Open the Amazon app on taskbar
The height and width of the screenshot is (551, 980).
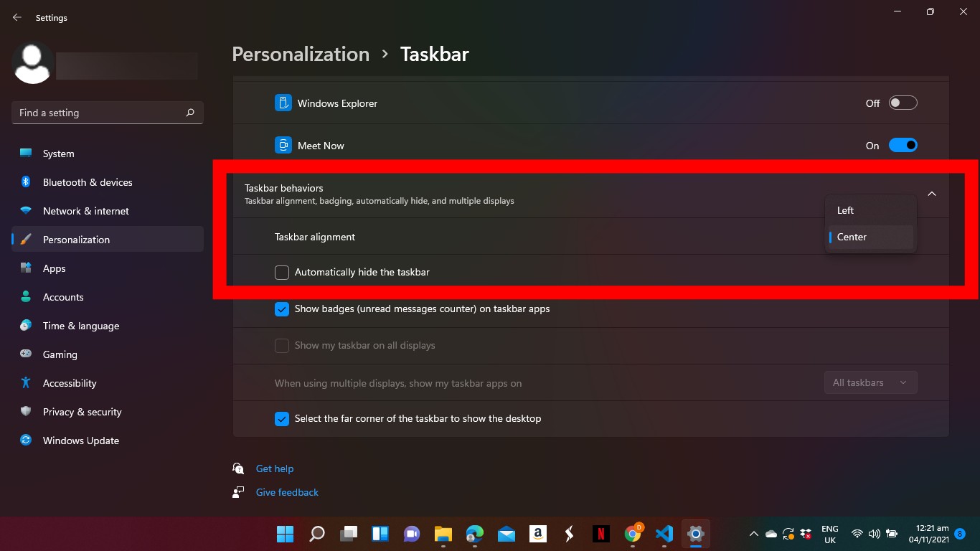point(538,534)
